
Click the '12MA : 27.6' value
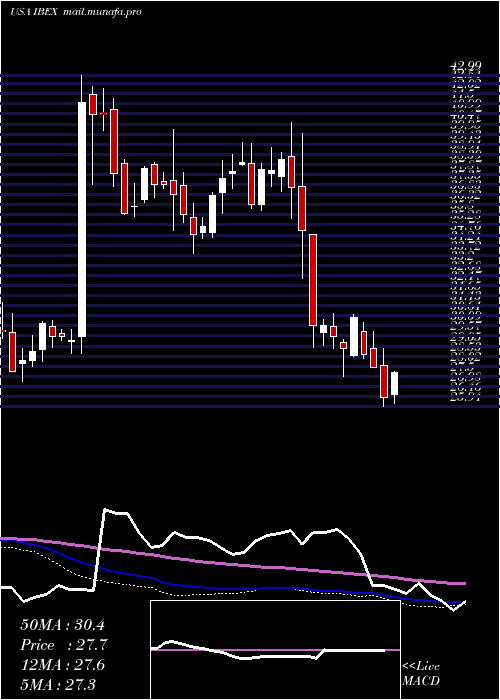click(x=62, y=665)
